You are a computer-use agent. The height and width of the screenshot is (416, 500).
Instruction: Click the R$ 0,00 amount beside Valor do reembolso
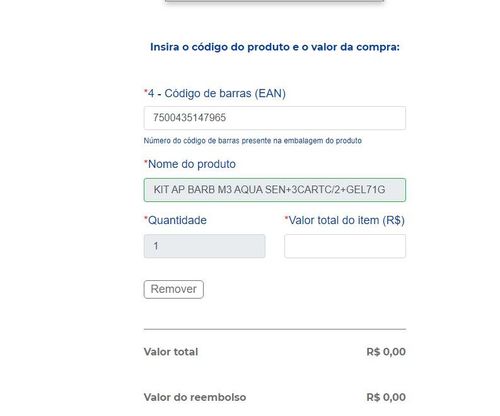pos(386,397)
